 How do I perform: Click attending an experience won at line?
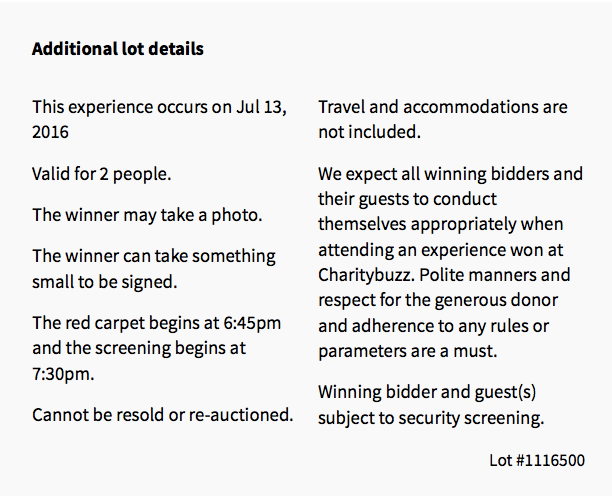[x=441, y=250]
